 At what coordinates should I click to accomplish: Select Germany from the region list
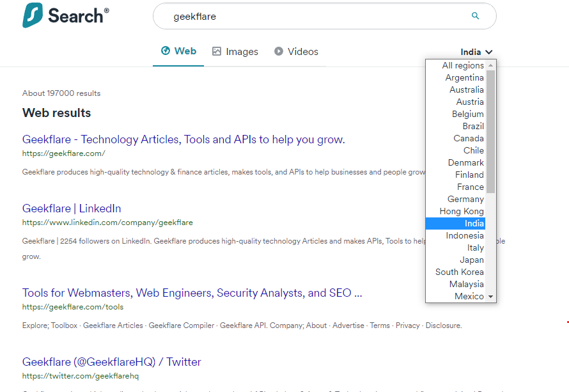[x=465, y=199]
